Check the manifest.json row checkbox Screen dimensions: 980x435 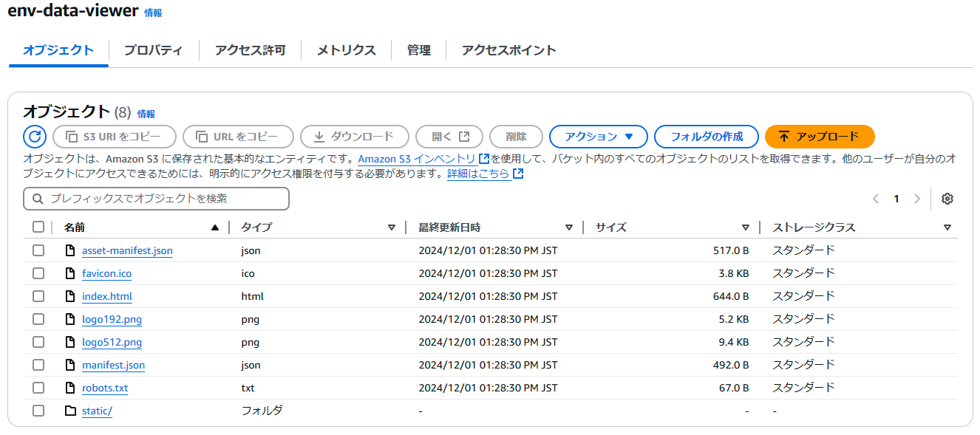(38, 365)
